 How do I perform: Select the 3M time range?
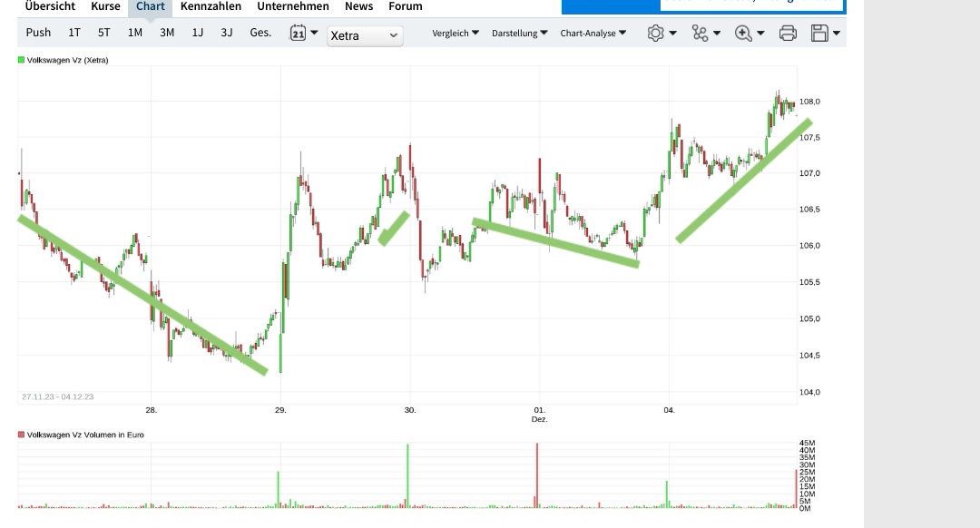tap(167, 33)
